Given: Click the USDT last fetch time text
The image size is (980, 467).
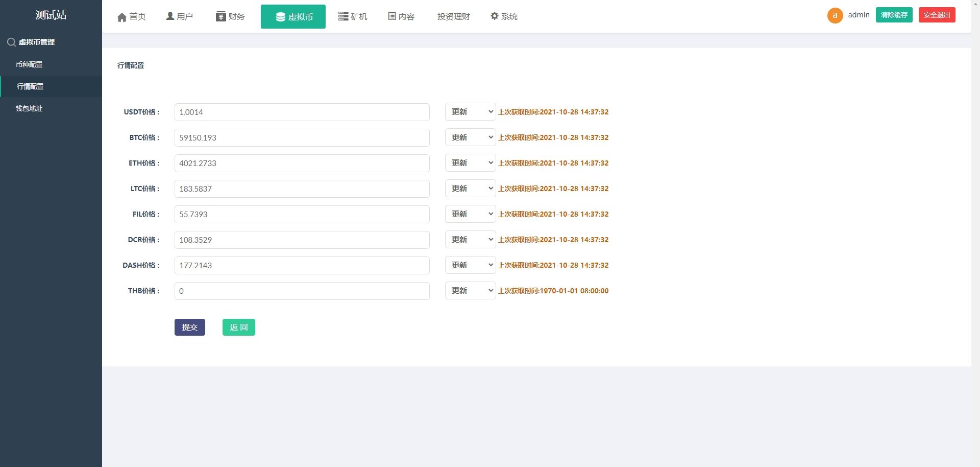Looking at the screenshot, I should [x=553, y=112].
